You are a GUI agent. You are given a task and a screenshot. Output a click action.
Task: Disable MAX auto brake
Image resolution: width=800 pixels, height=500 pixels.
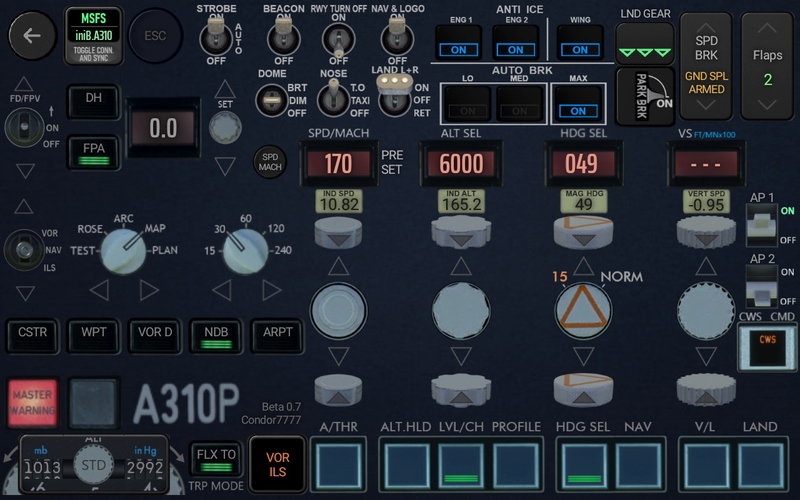578,104
